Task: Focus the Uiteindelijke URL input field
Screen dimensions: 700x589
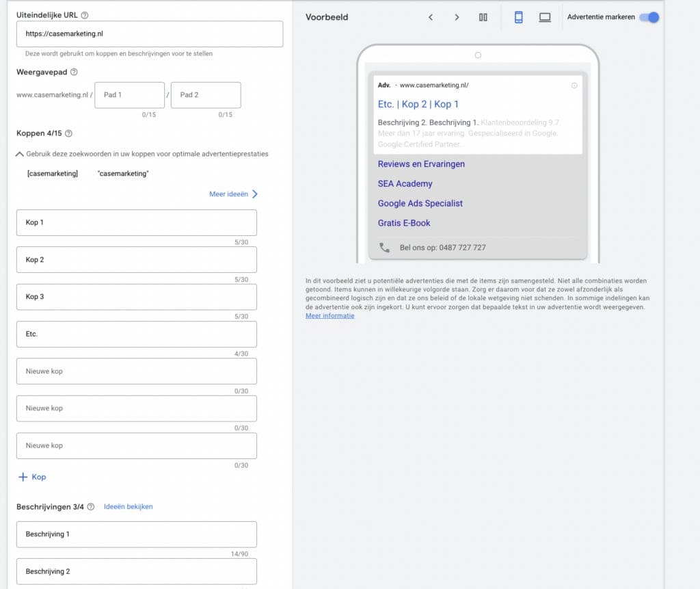Action: [150, 34]
